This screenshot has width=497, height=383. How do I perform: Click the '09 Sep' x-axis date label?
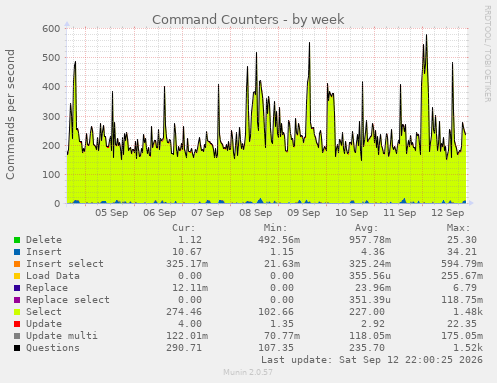point(304,213)
